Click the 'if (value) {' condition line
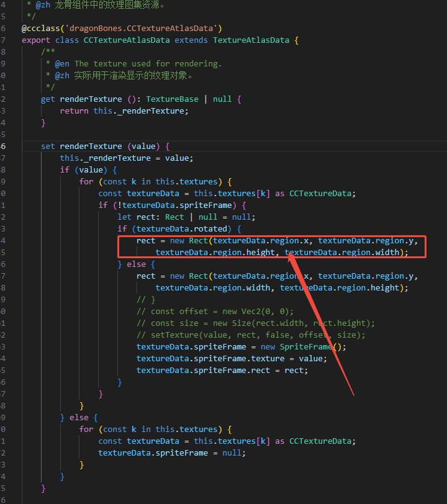The height and width of the screenshot is (504, 447). (88, 169)
